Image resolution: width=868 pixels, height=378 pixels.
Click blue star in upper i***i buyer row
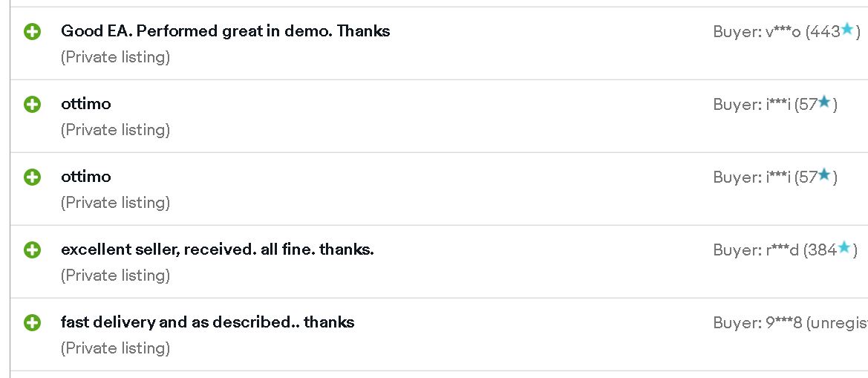point(824,102)
